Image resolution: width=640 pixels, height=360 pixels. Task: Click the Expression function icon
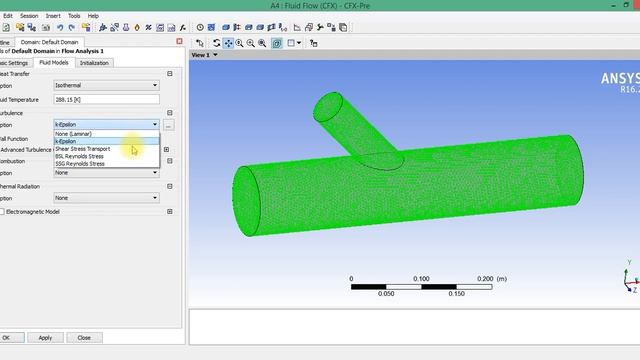click(x=183, y=27)
